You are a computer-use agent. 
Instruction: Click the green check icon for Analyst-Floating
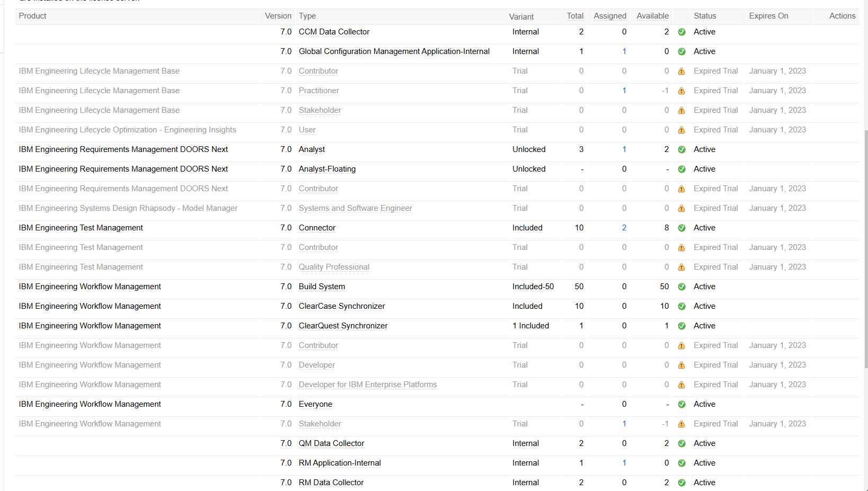click(x=682, y=169)
